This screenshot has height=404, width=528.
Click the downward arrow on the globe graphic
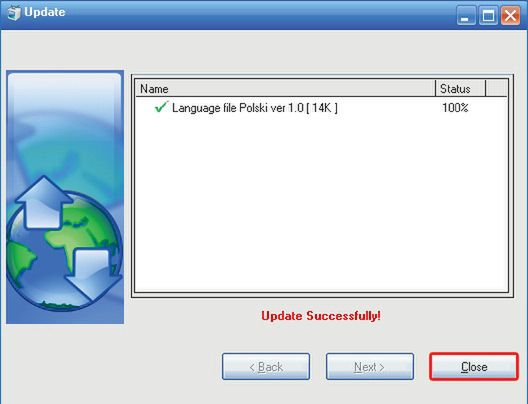pyautogui.click(x=93, y=275)
